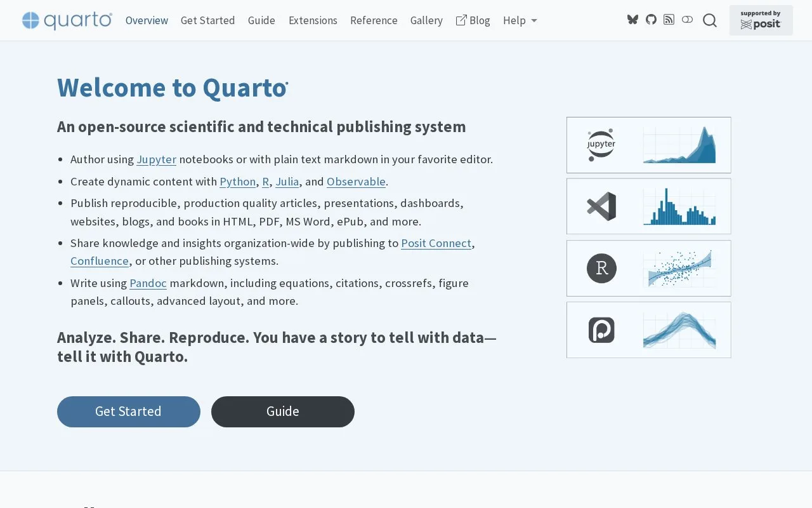812x508 pixels.
Task: Open the Confluence link
Action: click(x=100, y=261)
